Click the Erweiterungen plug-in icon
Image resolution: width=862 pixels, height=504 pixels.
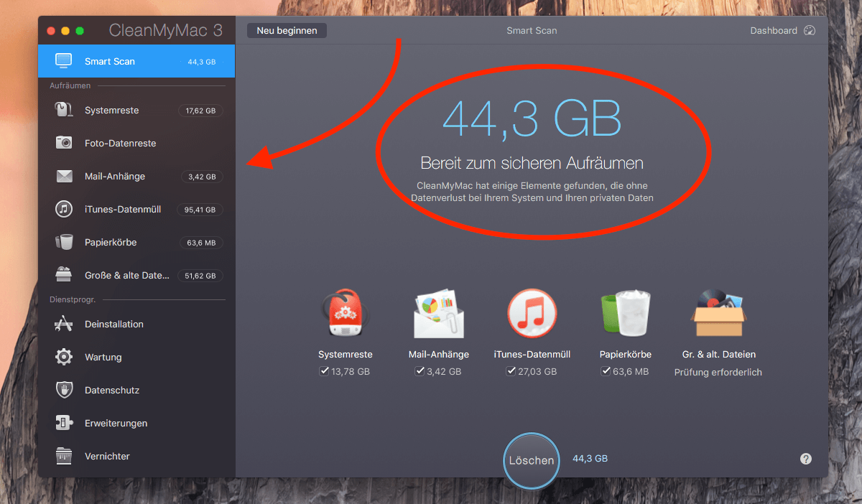[65, 423]
